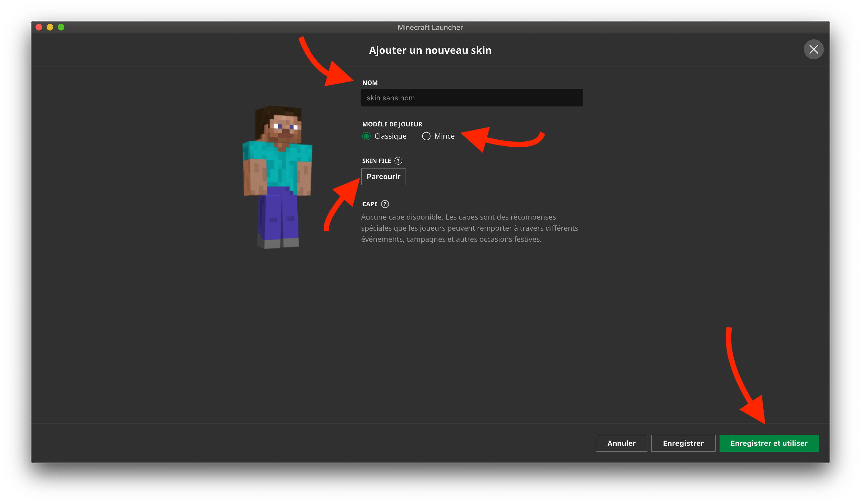This screenshot has width=861, height=504.
Task: Click the Steve skin preview model
Action: 277,177
